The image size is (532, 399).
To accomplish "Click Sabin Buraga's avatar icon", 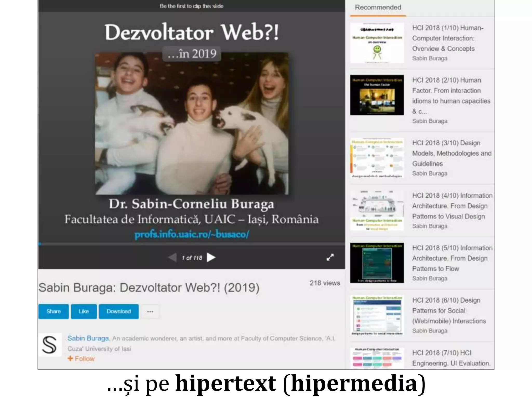I will [50, 345].
